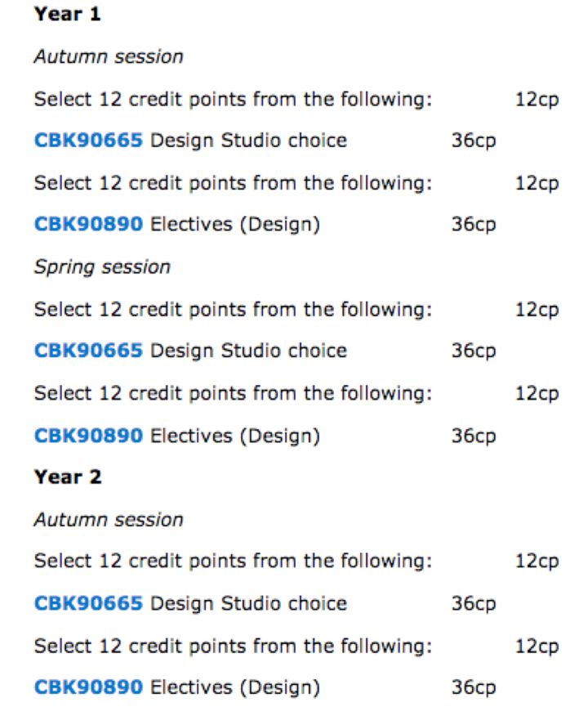Image resolution: width=588 pixels, height=716 pixels.
Task: Open CBK90890 link under Year 1 Autumn session
Action: point(88,224)
